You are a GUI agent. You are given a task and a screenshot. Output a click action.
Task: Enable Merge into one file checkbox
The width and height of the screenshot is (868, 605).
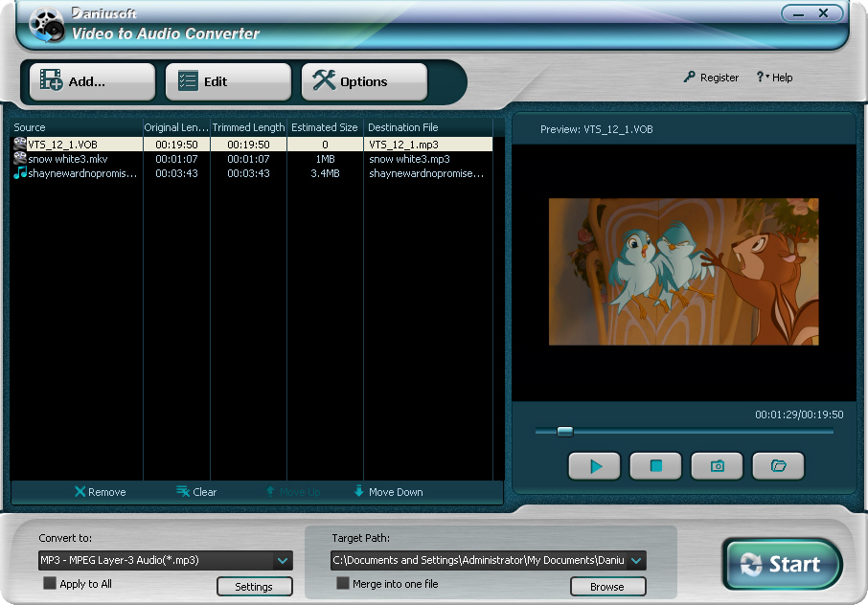(343, 583)
